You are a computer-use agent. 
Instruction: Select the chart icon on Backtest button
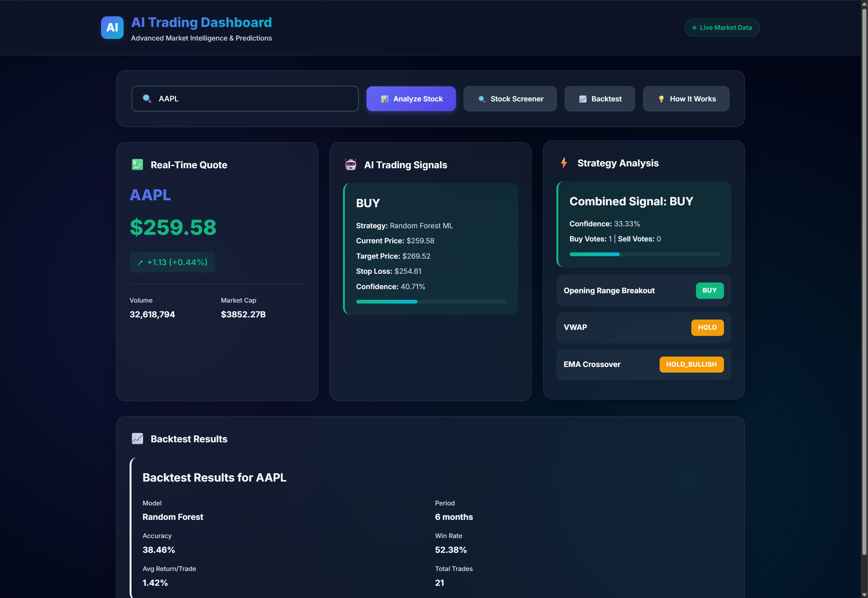pyautogui.click(x=582, y=99)
